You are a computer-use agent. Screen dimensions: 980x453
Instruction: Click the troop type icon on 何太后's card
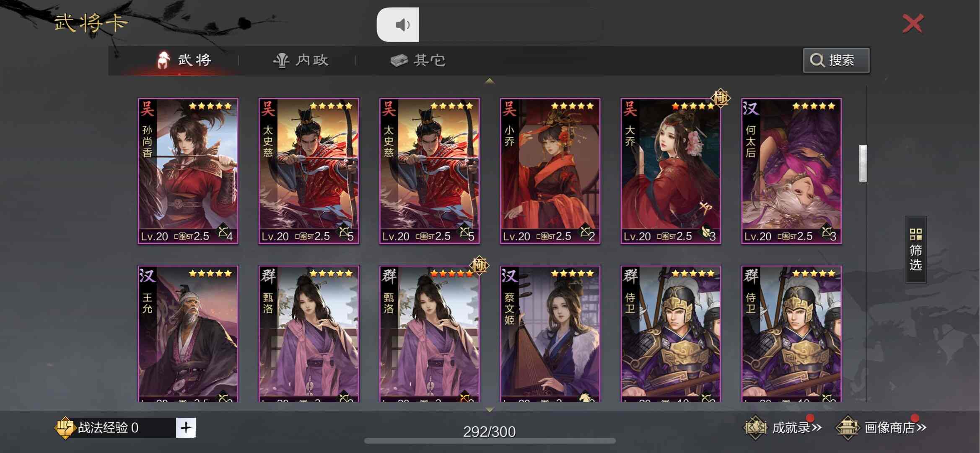(x=826, y=232)
